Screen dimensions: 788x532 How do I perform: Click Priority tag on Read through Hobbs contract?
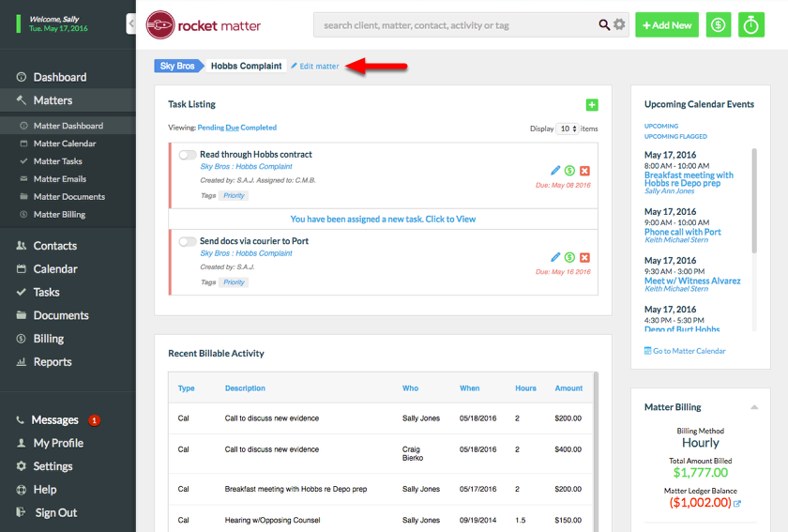(234, 195)
